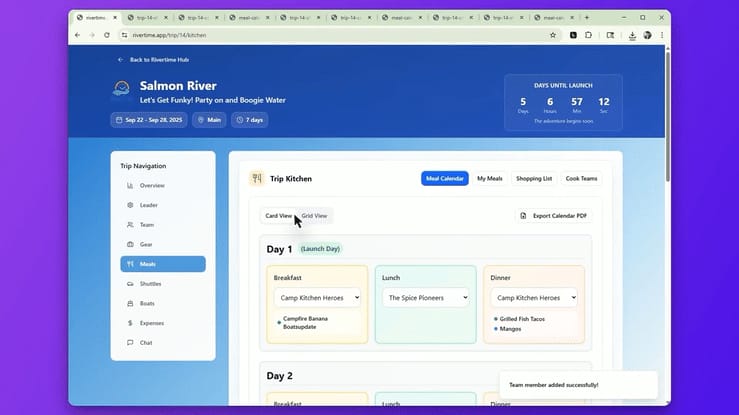Select the Cook Teams tab
This screenshot has width=739, height=415.
click(581, 179)
